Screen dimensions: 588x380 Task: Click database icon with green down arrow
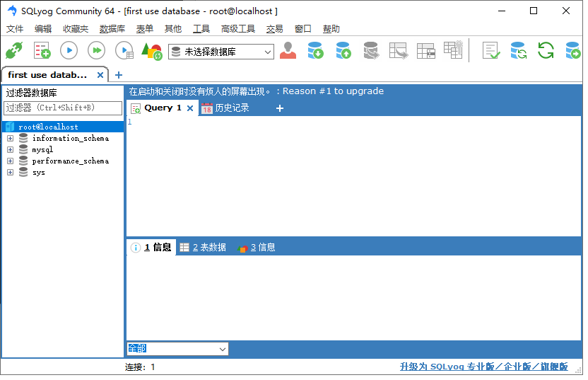point(315,51)
